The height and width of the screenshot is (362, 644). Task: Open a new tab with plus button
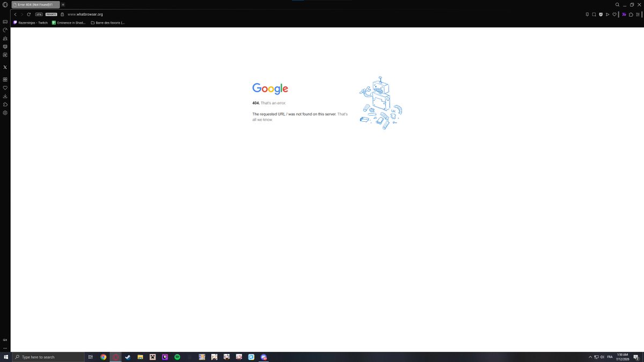pos(63,4)
